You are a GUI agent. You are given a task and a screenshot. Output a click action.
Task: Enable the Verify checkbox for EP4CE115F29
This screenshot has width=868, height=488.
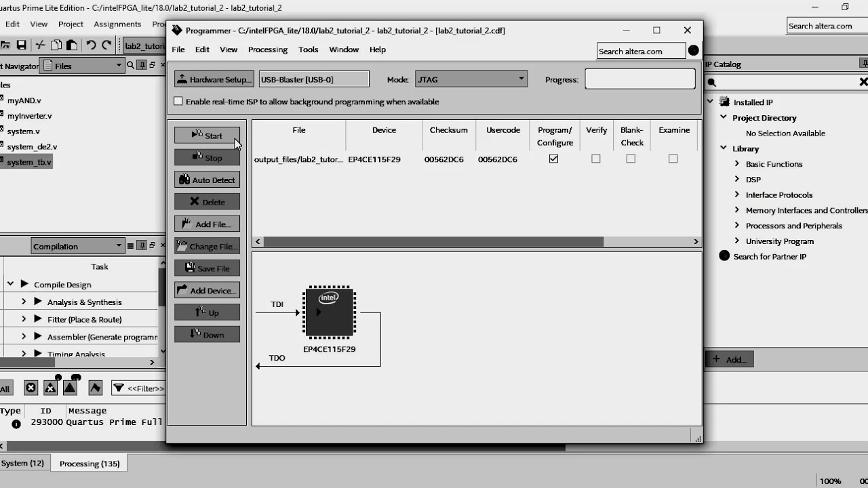(x=596, y=159)
